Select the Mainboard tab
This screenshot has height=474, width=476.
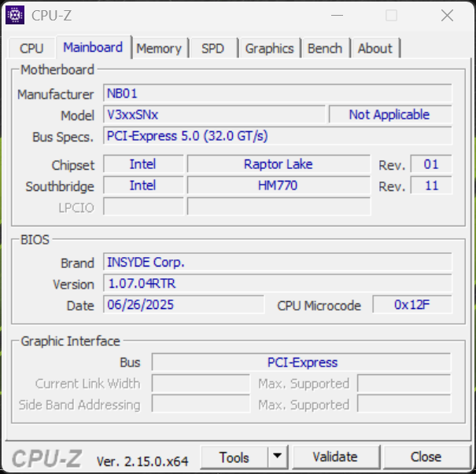[93, 47]
